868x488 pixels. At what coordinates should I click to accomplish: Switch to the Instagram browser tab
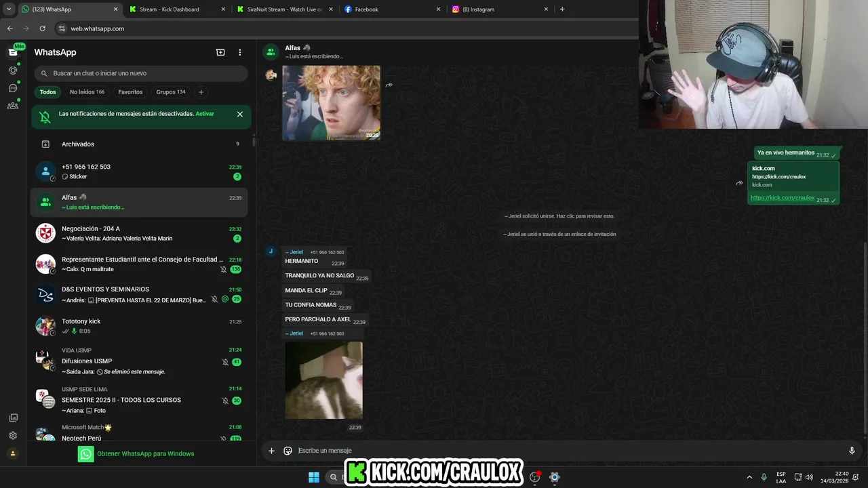click(500, 9)
